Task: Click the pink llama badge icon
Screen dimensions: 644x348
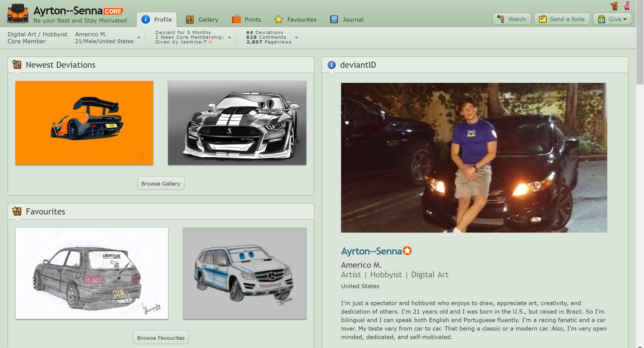Action: 627,6
